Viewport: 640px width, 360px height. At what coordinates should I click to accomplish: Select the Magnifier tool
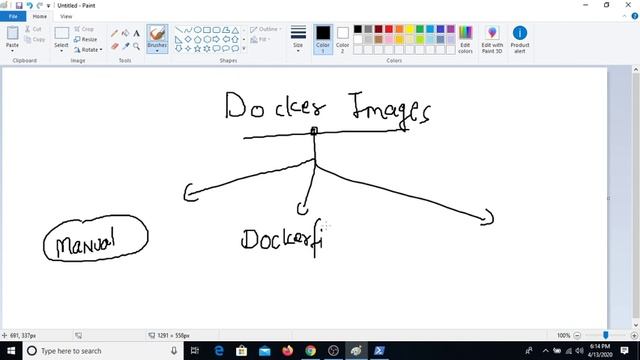coord(136,47)
